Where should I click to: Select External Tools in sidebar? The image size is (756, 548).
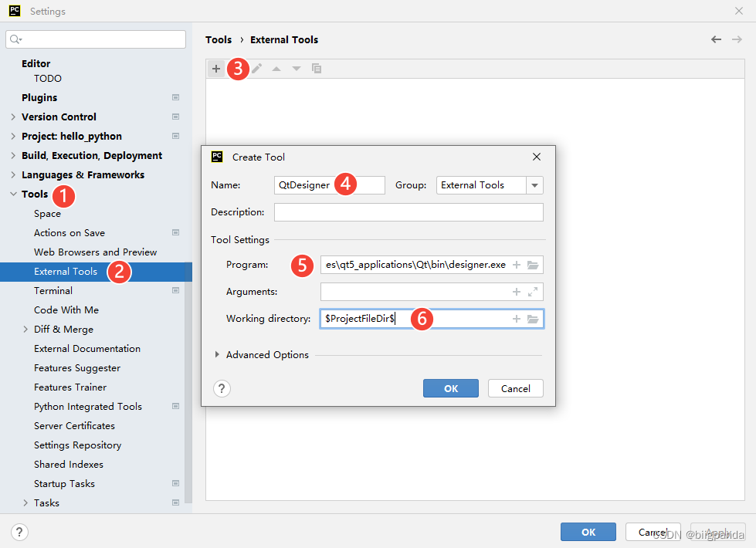point(66,272)
